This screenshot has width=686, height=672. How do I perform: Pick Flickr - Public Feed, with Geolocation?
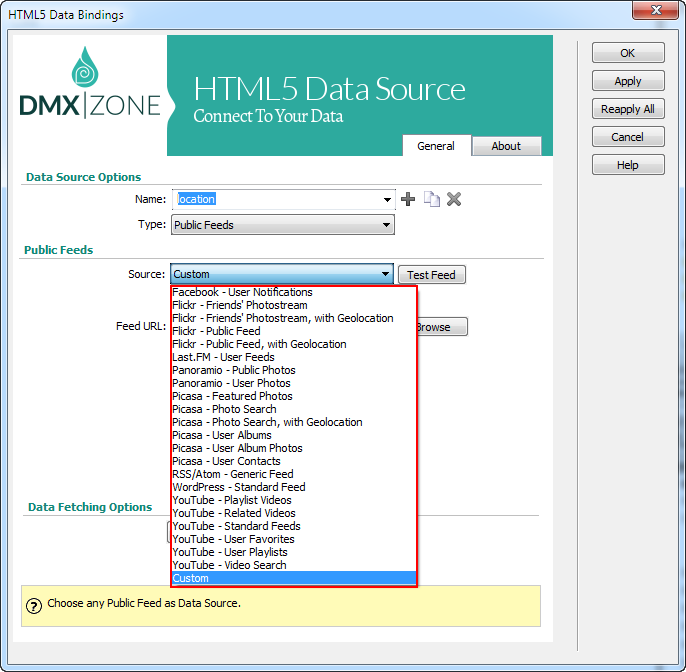[294, 344]
